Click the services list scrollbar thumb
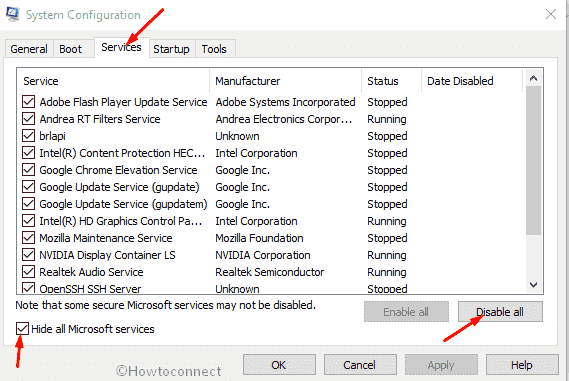This screenshot has width=569, height=381. [x=533, y=160]
